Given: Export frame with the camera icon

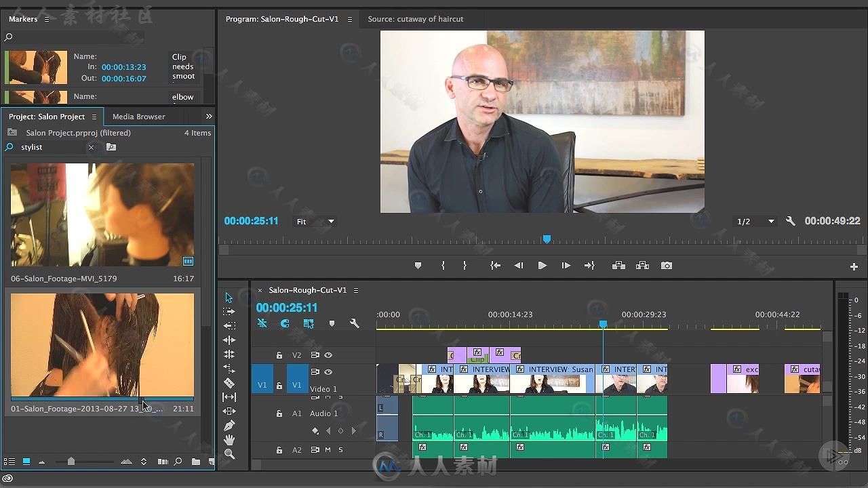Looking at the screenshot, I should 667,266.
